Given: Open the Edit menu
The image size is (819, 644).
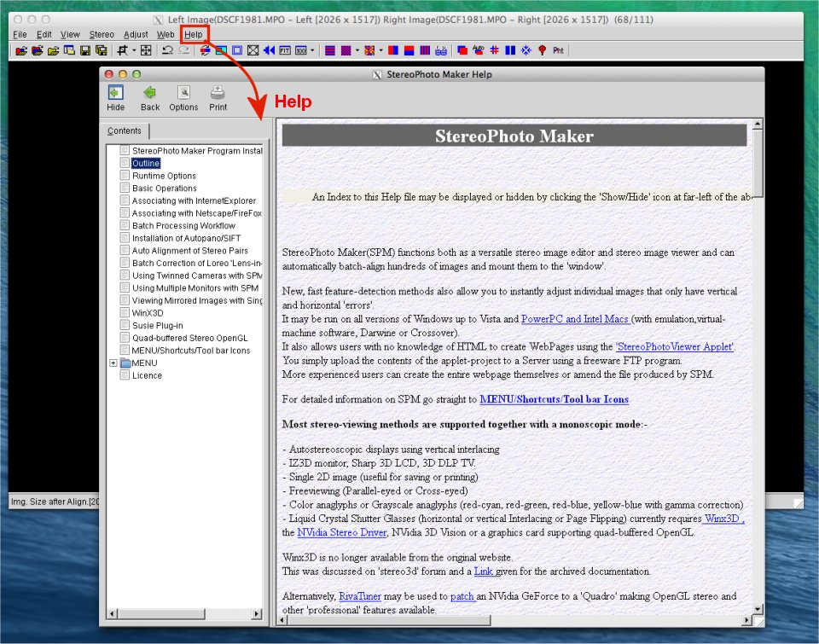Looking at the screenshot, I should pos(44,34).
